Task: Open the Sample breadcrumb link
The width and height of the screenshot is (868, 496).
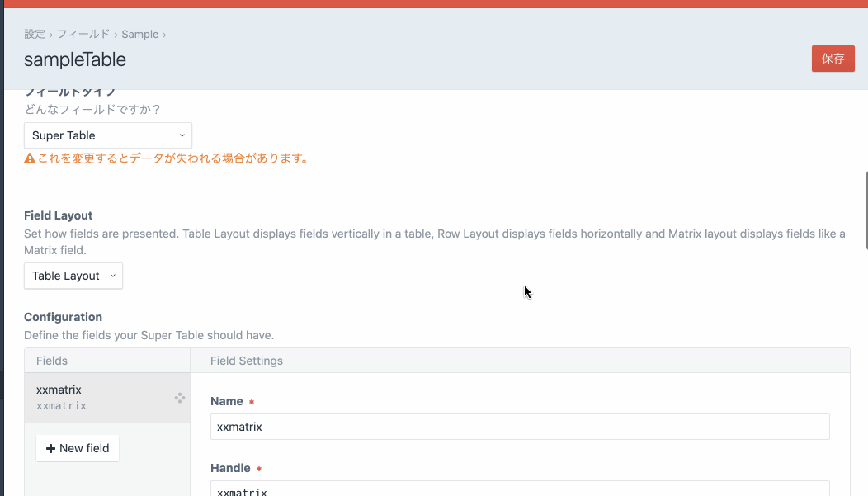Action: pyautogui.click(x=139, y=34)
